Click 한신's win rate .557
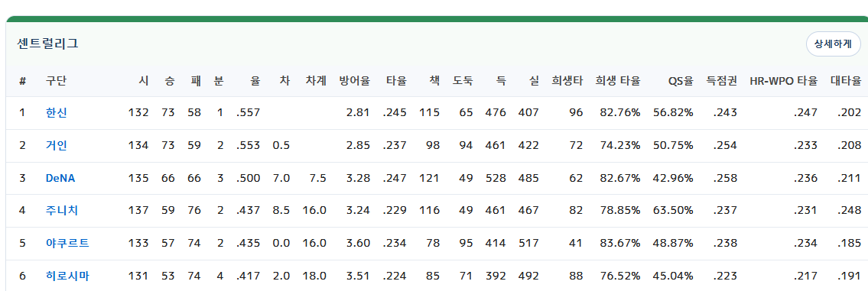This screenshot has height=291, width=868. tap(248, 113)
